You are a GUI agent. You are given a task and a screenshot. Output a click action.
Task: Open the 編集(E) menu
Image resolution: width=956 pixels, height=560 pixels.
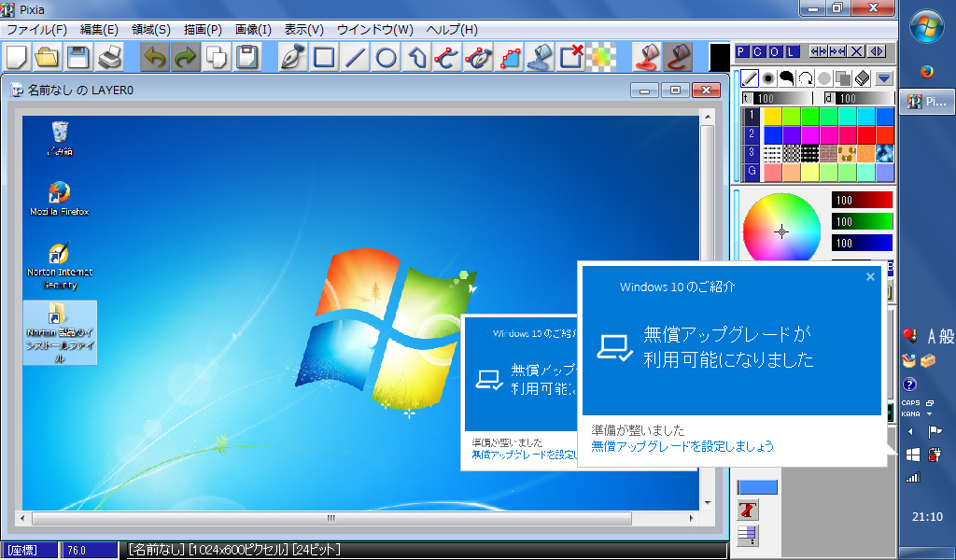(x=99, y=29)
